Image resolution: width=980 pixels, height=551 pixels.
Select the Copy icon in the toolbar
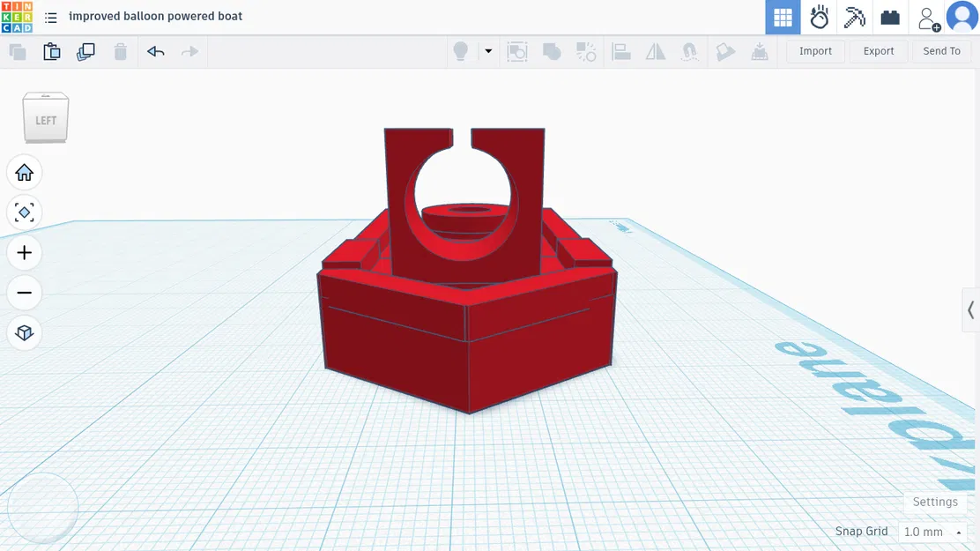(x=18, y=51)
